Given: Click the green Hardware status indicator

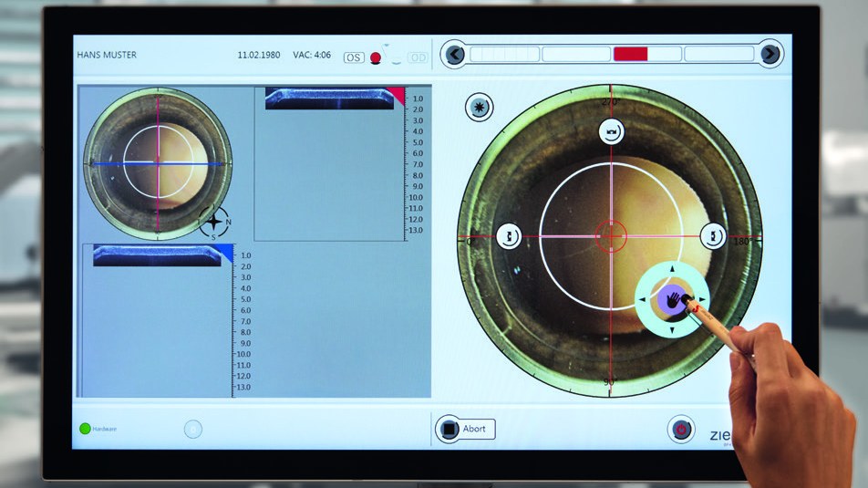Looking at the screenshot, I should coord(85,429).
